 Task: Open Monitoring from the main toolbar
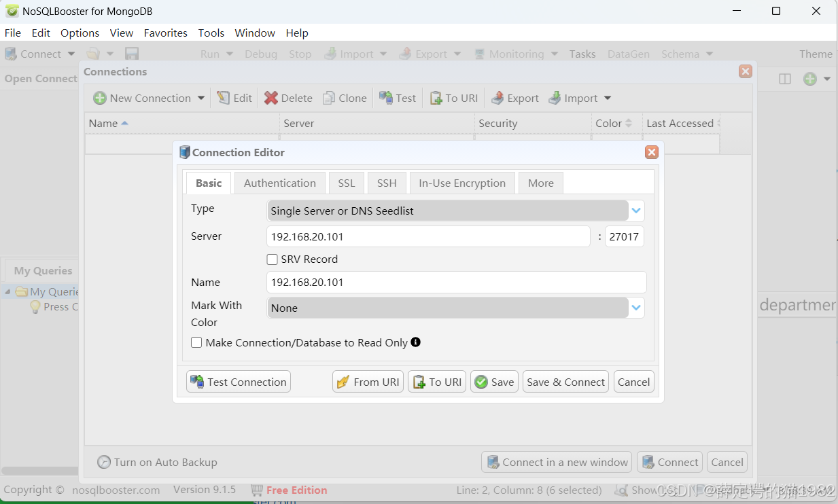(x=517, y=54)
